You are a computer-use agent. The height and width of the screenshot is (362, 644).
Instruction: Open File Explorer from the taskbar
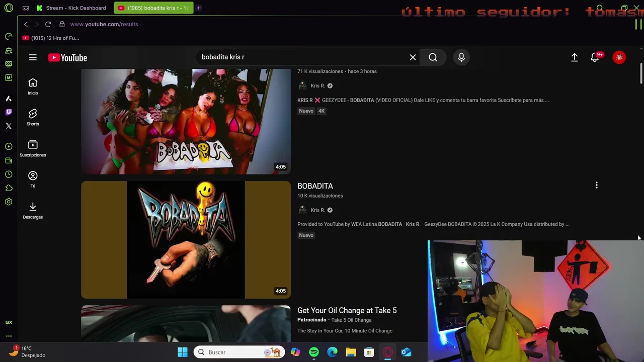(351, 352)
